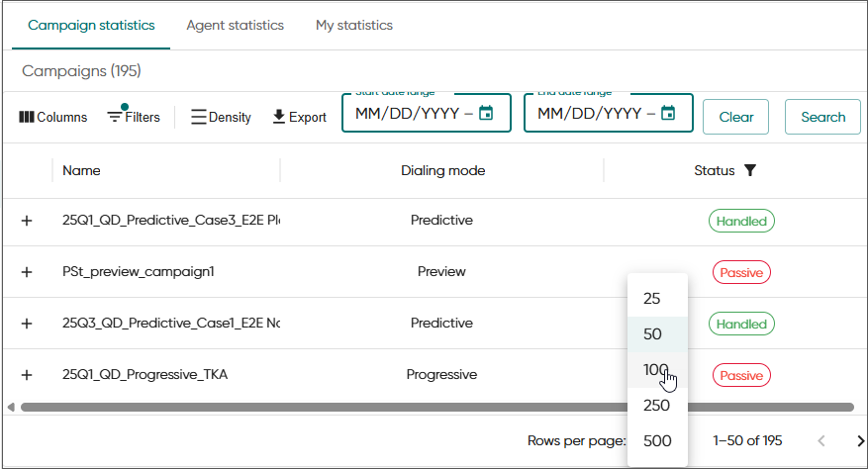The width and height of the screenshot is (868, 469).
Task: Expand the 25Q3_QD_Predictive_Case1 row
Action: pos(27,324)
